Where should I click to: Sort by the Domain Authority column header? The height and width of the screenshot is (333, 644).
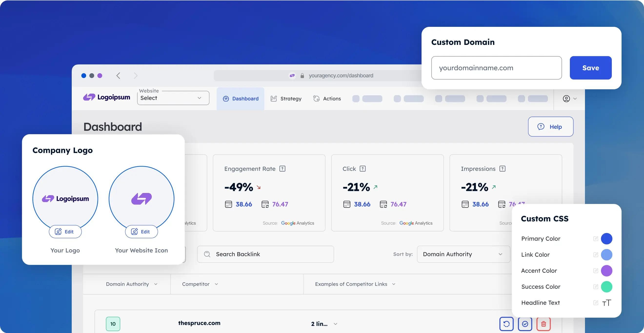pyautogui.click(x=131, y=284)
